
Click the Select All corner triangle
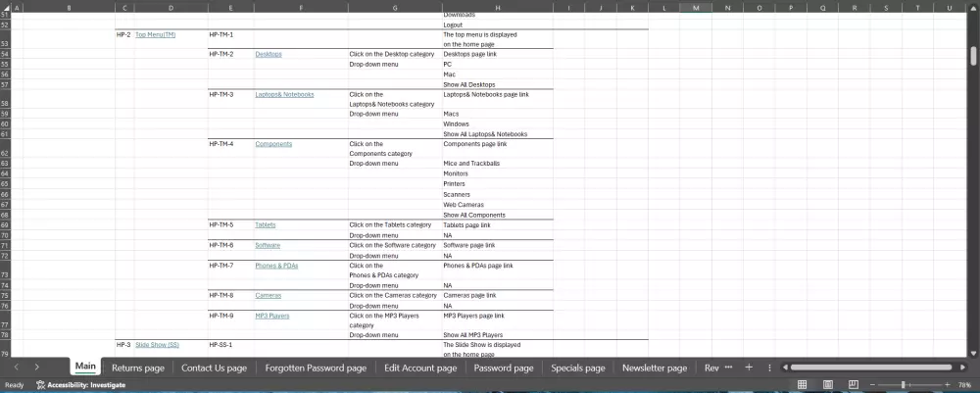[6, 8]
